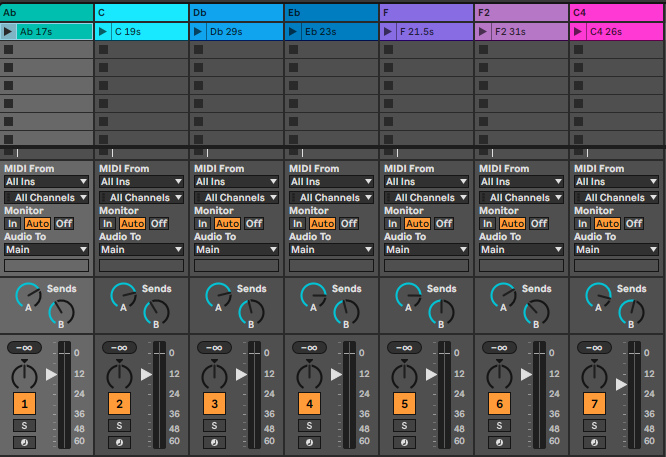Open Audio To Main dropdown on F2 track

(x=521, y=250)
